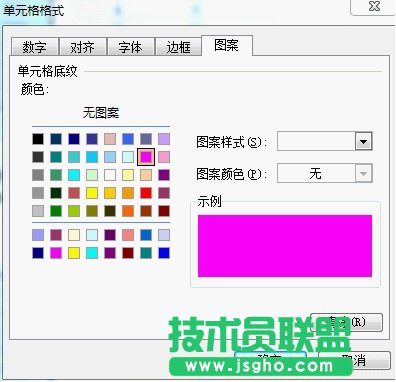Pick the lavender swatch at top row end
396x382 pixels.
164,139
